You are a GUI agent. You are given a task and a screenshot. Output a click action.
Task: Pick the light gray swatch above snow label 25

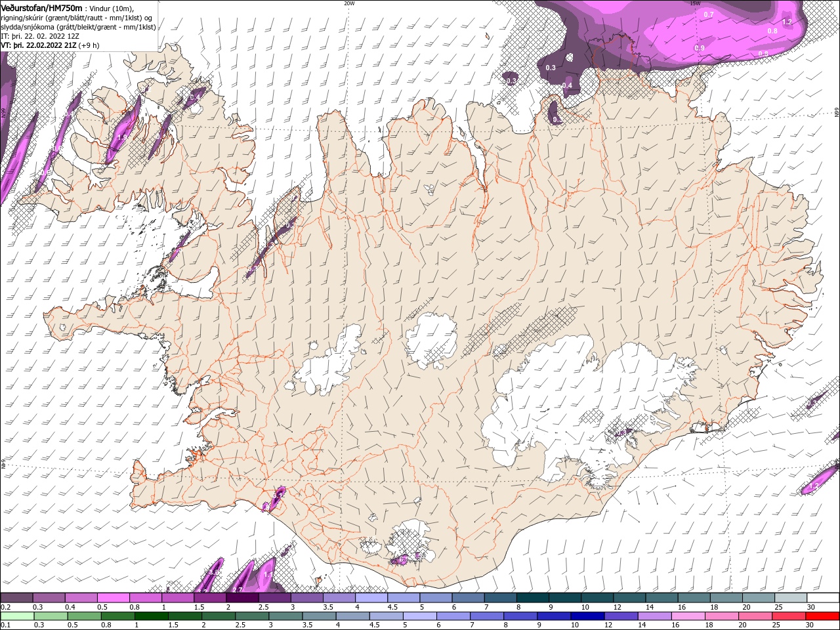pos(791,598)
